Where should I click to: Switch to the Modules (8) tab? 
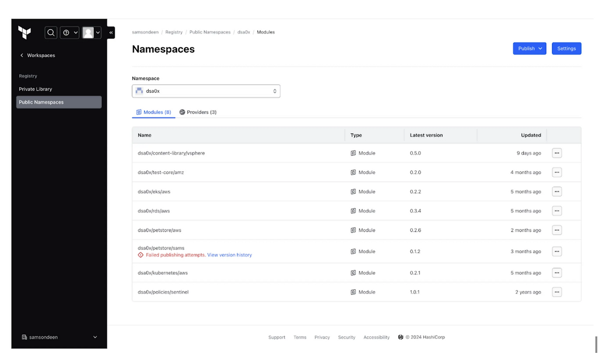[154, 112]
